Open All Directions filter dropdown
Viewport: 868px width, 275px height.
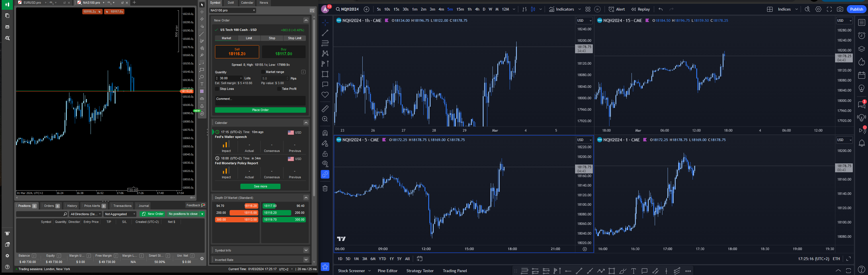click(x=85, y=214)
